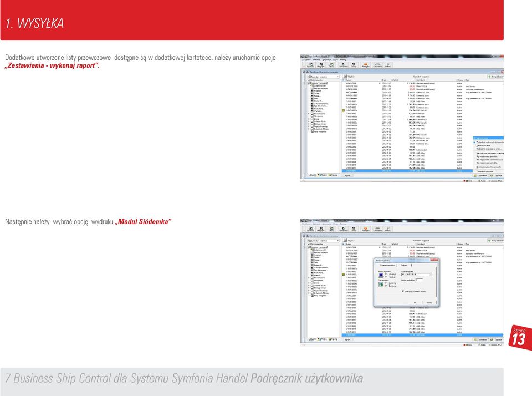Open Towary toolbar icon in upper screenshot

pos(354,64)
